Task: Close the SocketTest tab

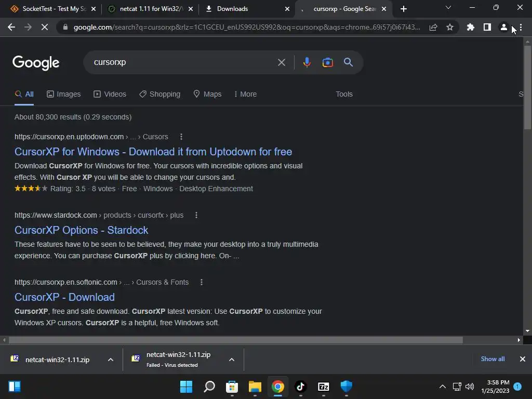Action: pos(94,9)
